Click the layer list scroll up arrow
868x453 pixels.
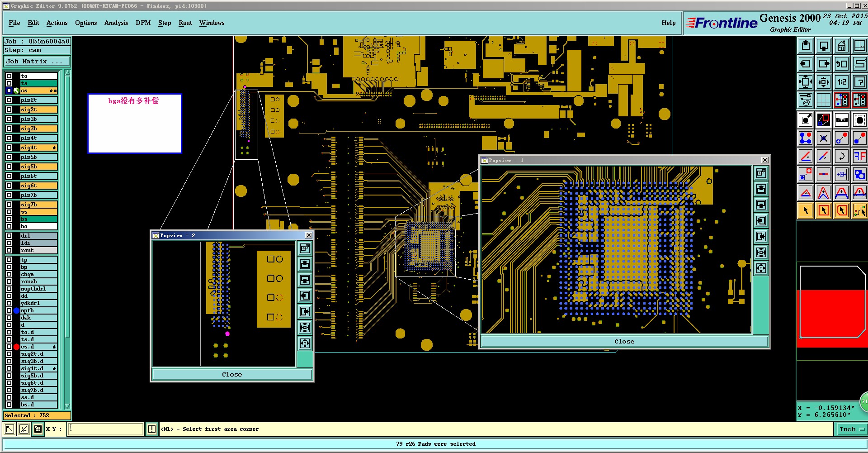[x=67, y=73]
